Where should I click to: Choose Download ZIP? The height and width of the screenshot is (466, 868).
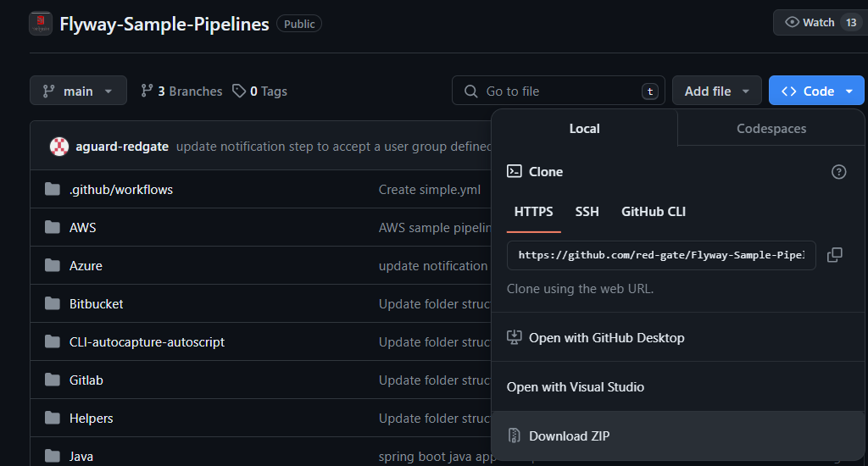(x=678, y=435)
